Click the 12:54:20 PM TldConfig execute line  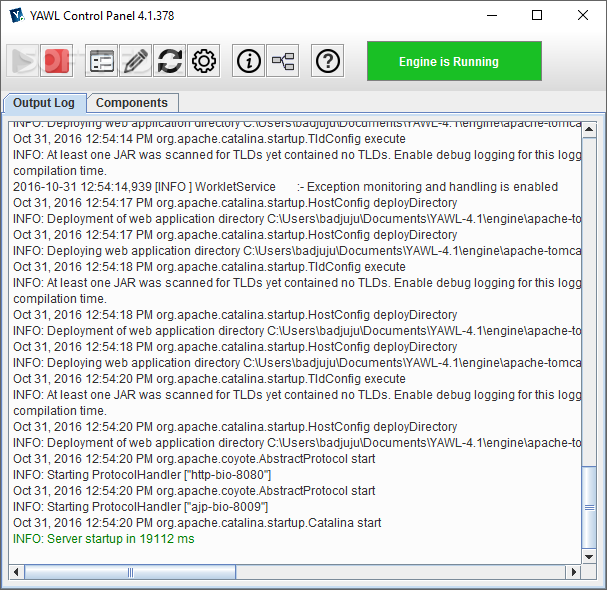[209, 379]
